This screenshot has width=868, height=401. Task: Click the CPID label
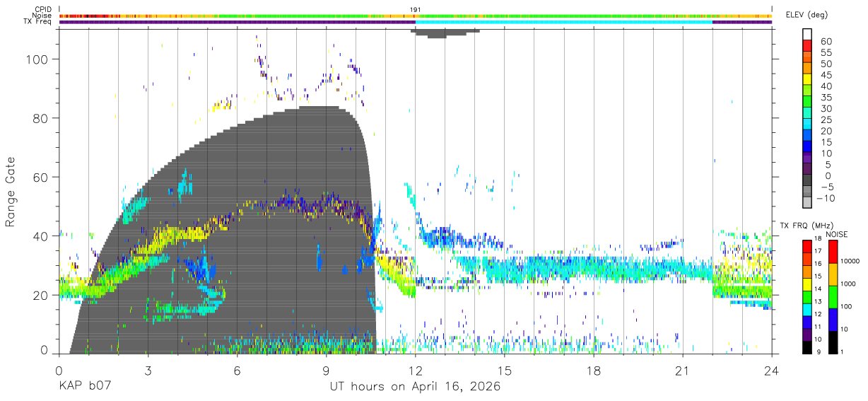click(42, 9)
